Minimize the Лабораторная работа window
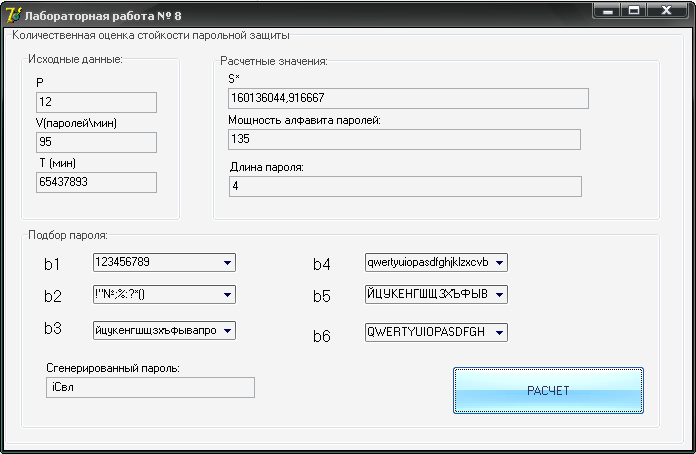Viewport: 696px width, 454px height. [608, 11]
